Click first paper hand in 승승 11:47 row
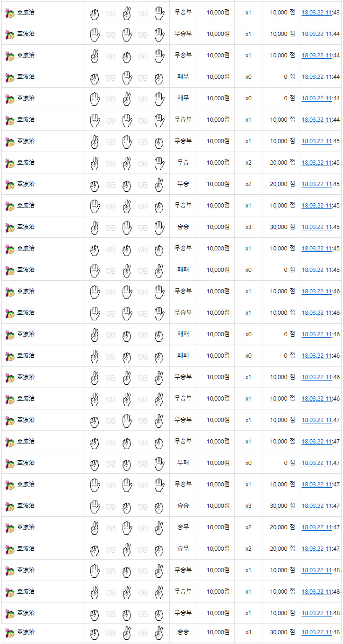Viewport: 343px width, 644px height. (x=95, y=506)
